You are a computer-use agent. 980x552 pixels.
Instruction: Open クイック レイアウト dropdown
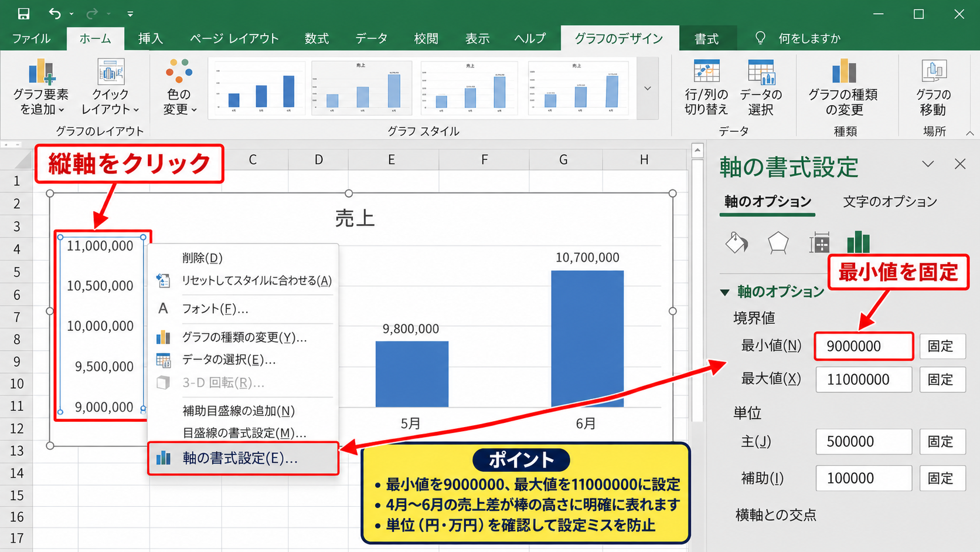click(x=110, y=87)
